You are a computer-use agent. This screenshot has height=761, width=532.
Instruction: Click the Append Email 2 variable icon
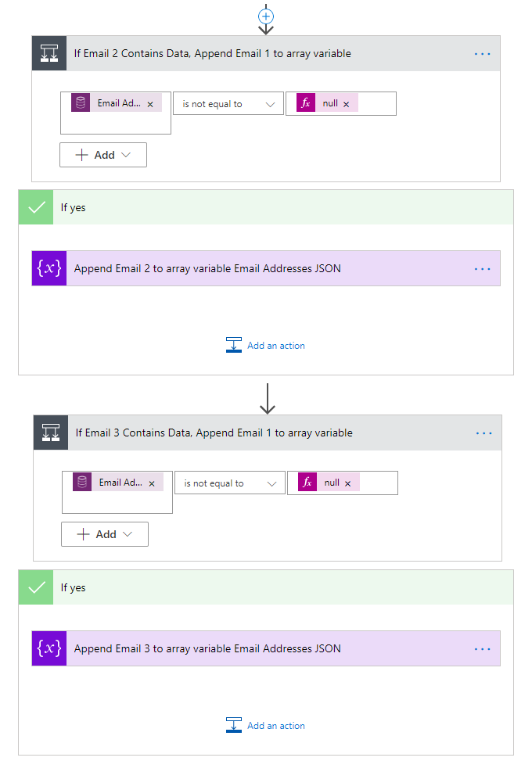point(49,268)
